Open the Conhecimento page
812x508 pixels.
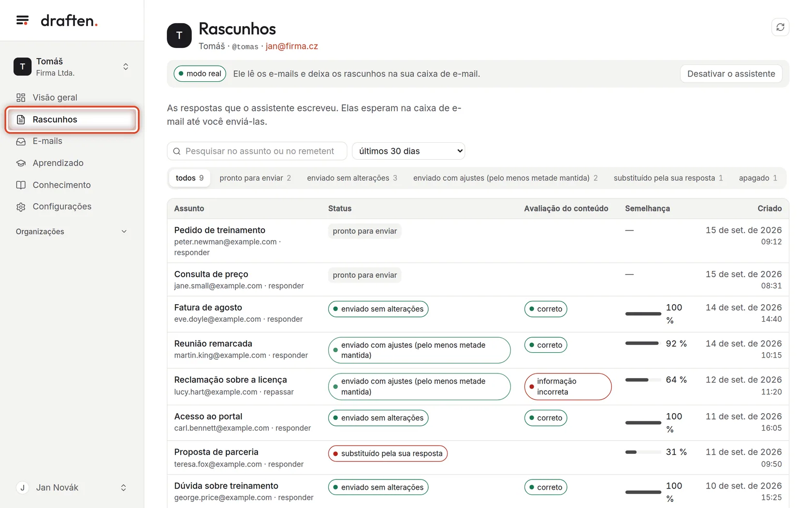(x=72, y=185)
